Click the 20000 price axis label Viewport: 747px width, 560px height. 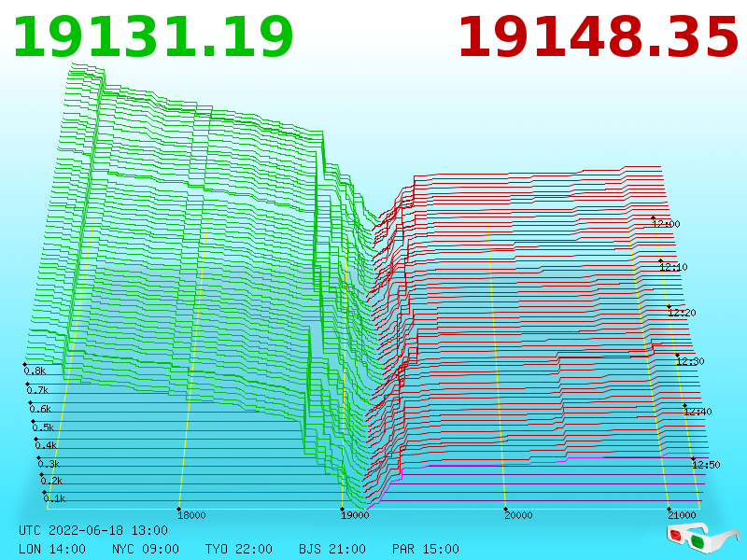[518, 515]
